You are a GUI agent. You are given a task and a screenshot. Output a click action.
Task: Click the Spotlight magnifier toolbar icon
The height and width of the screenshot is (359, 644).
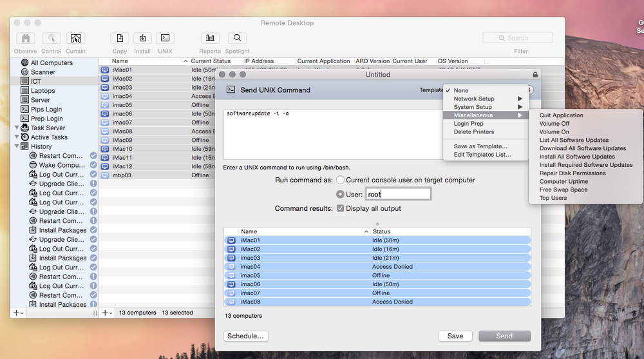click(x=238, y=38)
